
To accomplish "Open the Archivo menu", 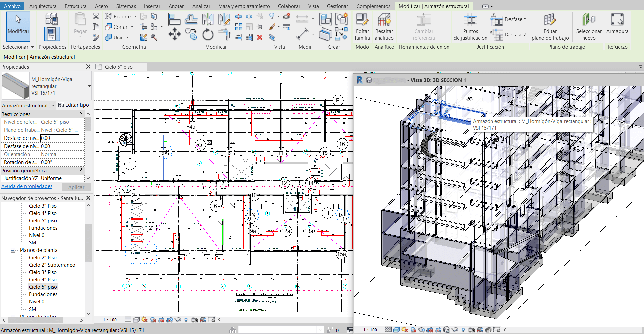I will tap(12, 6).
